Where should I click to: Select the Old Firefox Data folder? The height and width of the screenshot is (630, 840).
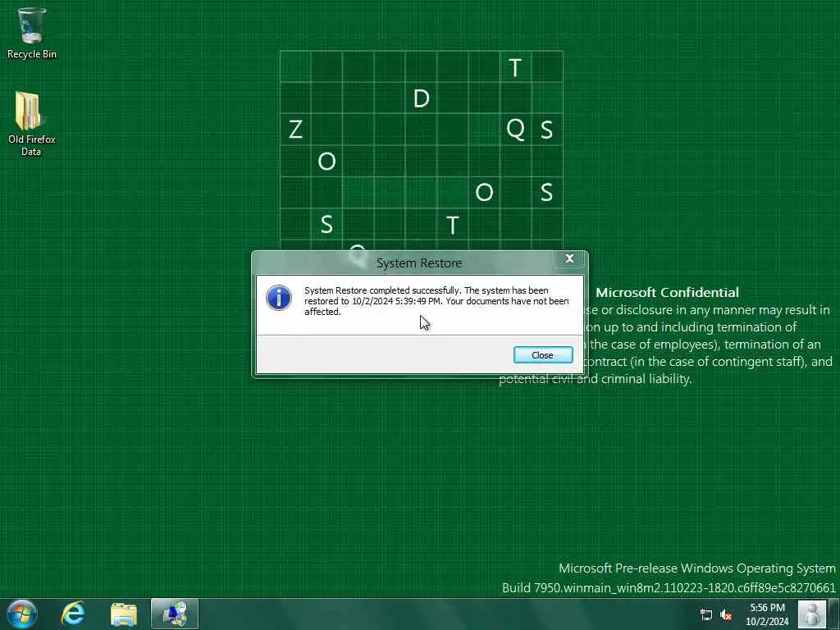pos(32,124)
